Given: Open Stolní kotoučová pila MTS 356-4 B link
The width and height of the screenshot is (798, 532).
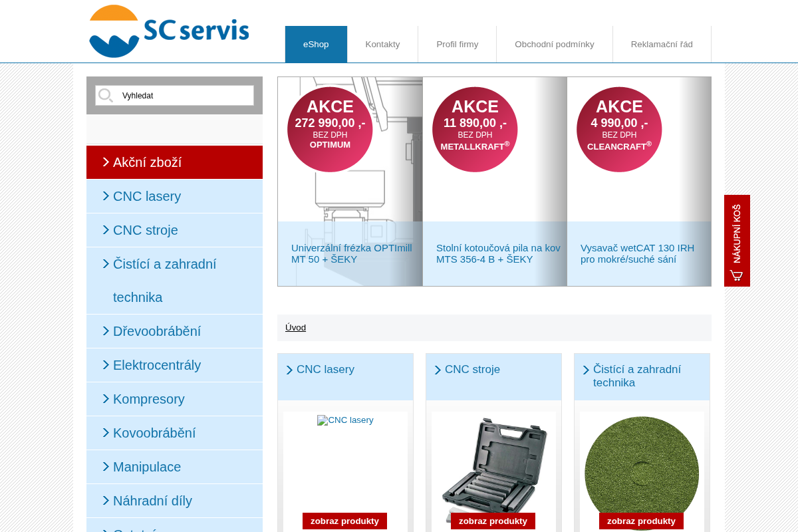Looking at the screenshot, I should (x=498, y=253).
